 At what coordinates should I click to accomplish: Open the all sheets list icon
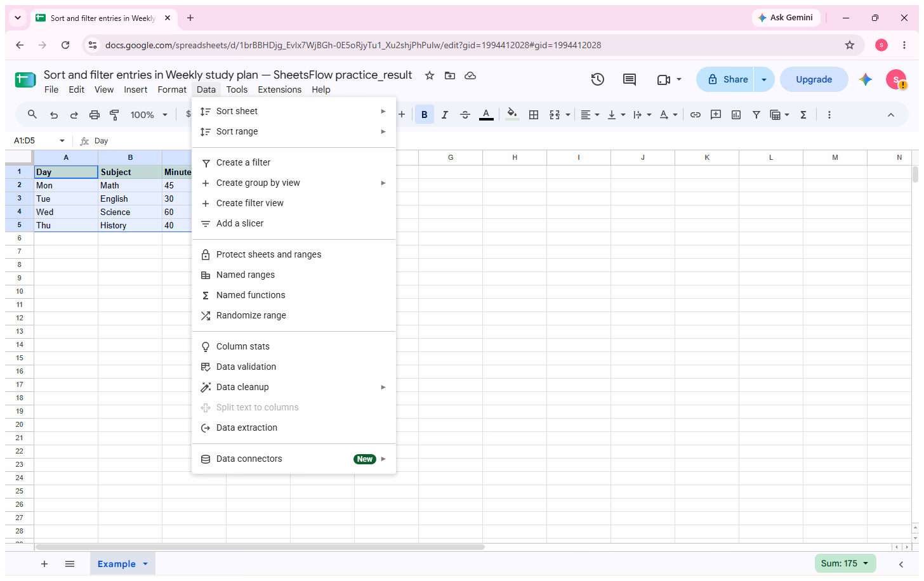point(70,564)
